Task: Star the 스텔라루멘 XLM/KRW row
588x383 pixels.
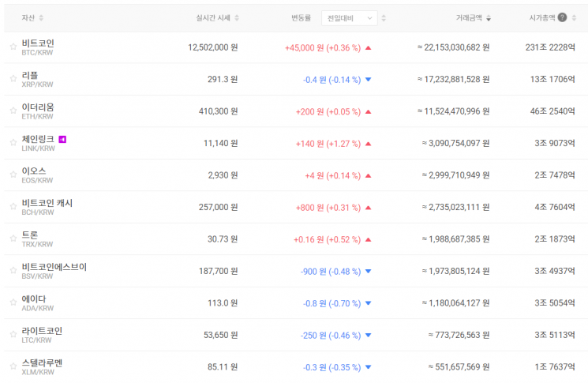Action: pos(13,366)
